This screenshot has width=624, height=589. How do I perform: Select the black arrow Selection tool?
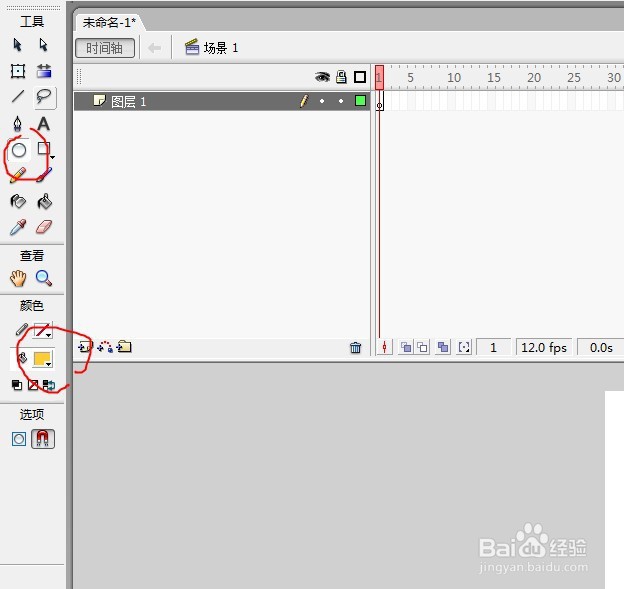[17, 45]
